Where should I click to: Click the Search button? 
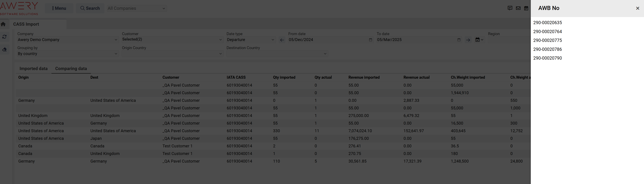tap(90, 8)
